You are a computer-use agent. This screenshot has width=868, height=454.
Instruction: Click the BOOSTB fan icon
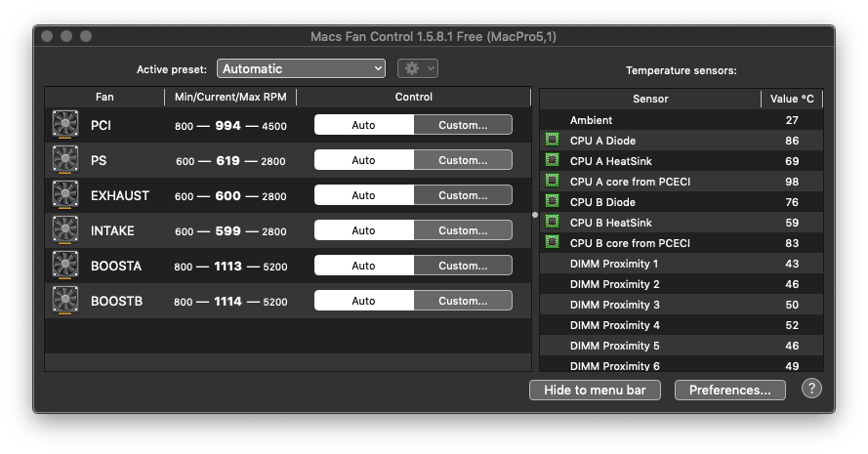point(65,301)
